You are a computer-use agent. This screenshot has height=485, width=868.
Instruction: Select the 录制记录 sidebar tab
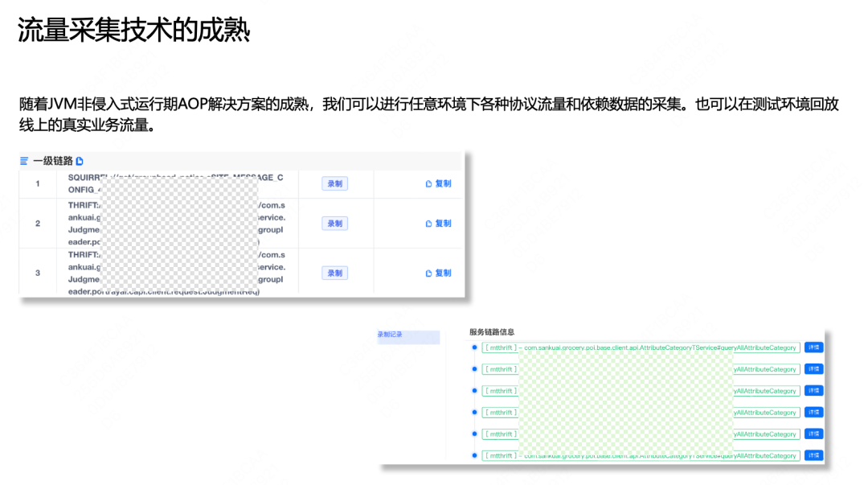tap(408, 336)
